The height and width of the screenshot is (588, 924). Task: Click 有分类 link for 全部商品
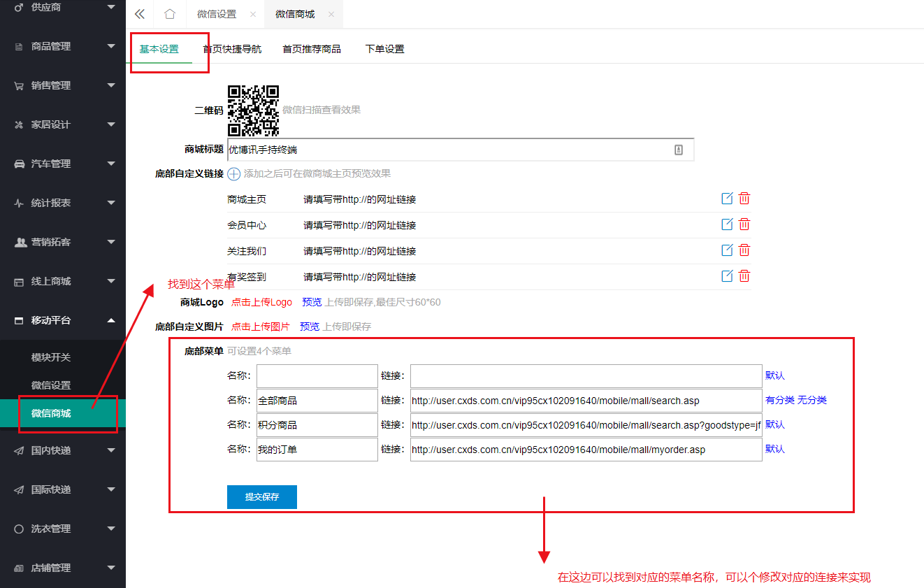(x=780, y=400)
